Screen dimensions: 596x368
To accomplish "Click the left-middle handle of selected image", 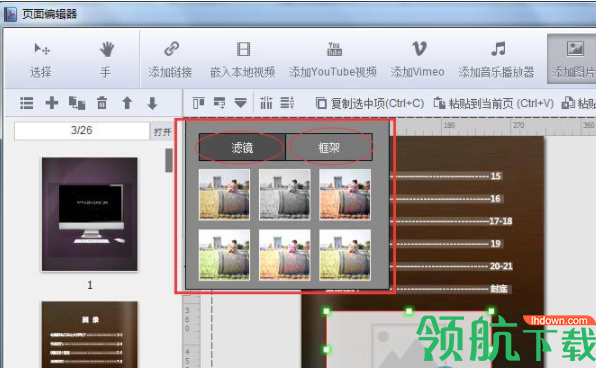I will 326,349.
